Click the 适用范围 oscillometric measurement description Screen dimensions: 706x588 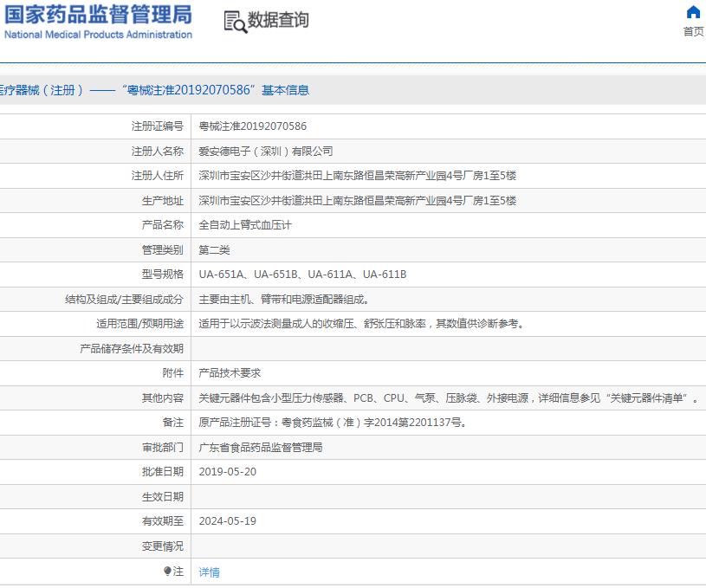point(362,324)
